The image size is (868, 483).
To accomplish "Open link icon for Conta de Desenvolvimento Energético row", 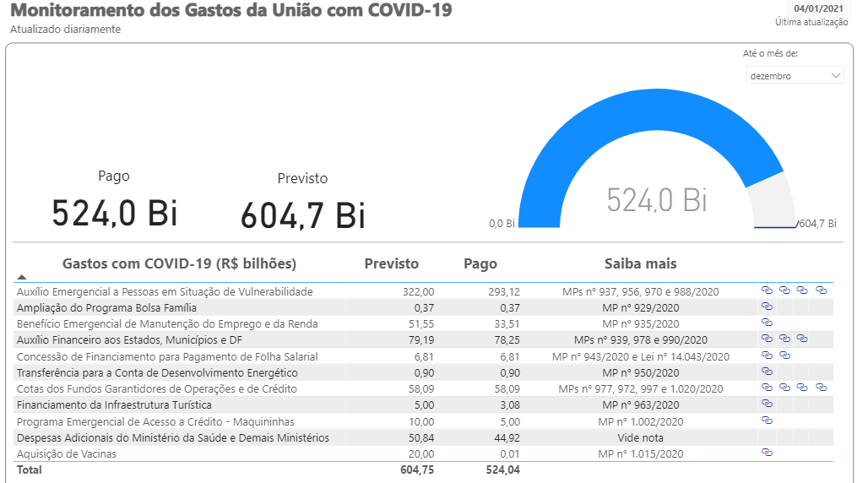I will [767, 371].
